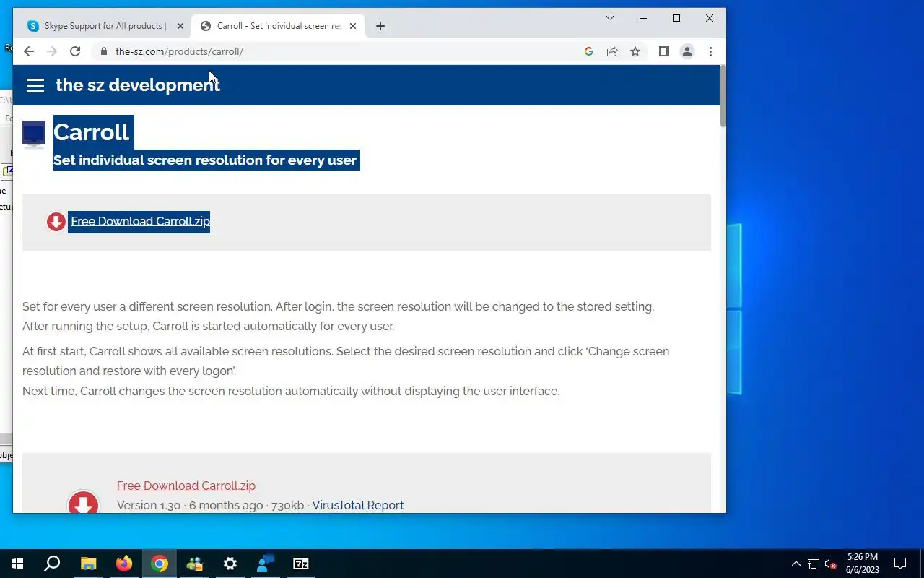Close the Carroll tab
924x578 pixels.
pyautogui.click(x=353, y=26)
